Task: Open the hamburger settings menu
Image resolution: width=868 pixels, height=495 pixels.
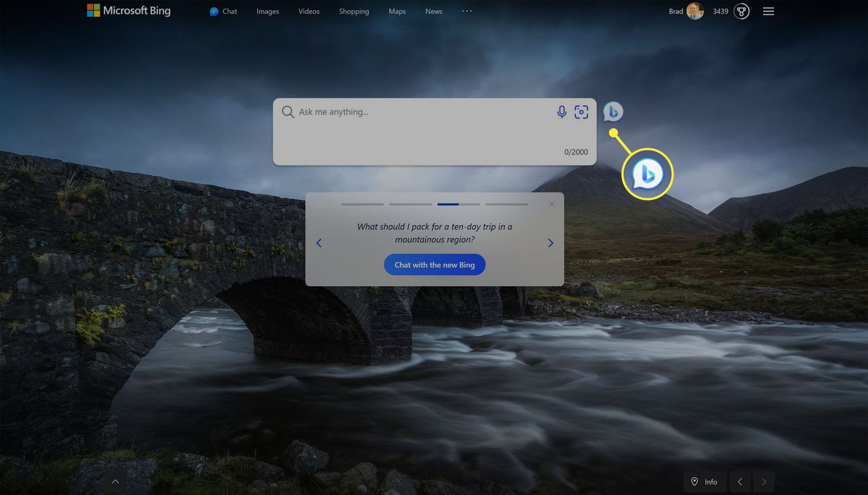Action: 768,11
